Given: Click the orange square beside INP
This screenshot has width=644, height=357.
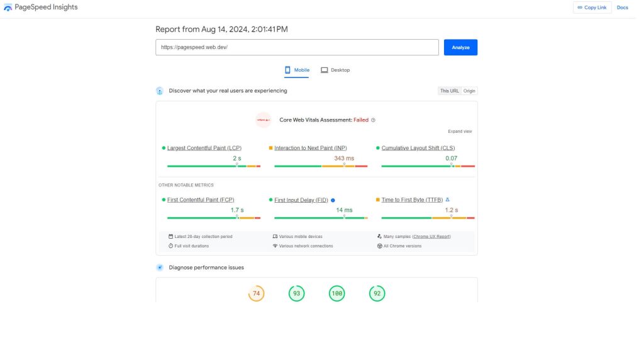Looking at the screenshot, I should (270, 148).
